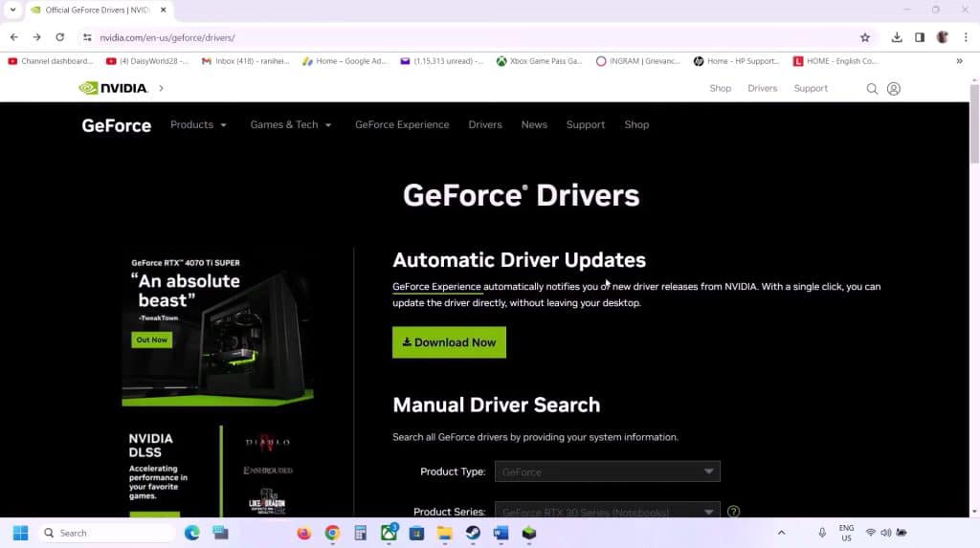Image resolution: width=980 pixels, height=548 pixels.
Task: Show more bookmarks with double chevron
Action: 959,61
